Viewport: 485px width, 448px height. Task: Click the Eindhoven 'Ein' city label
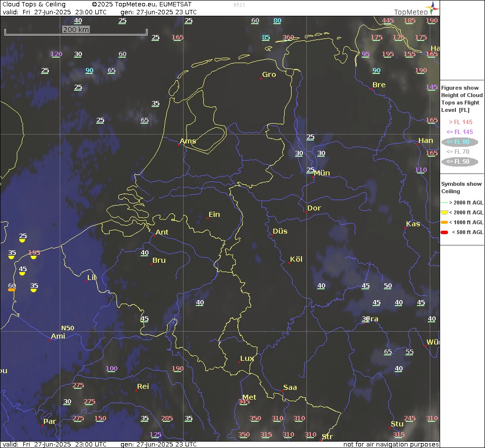(214, 214)
